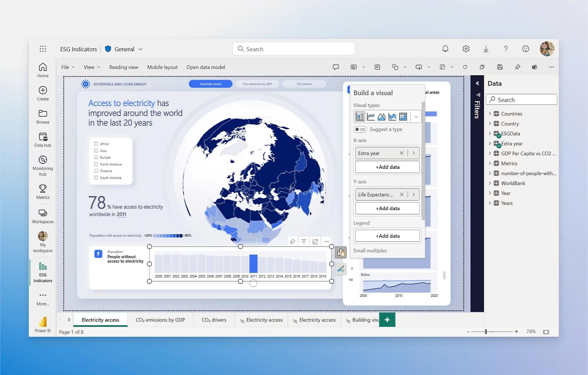Check the Africa checkbox
Screen dimensions: 588x375
(x=96, y=144)
